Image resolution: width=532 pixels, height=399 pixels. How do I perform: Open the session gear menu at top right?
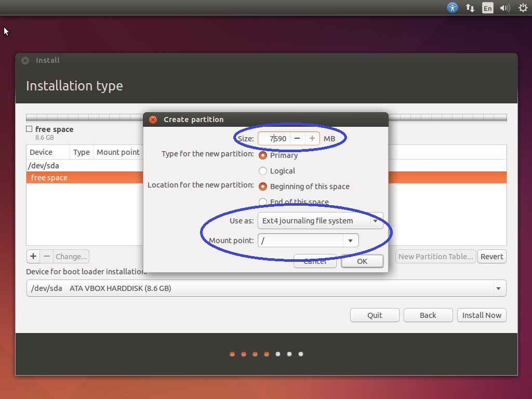point(522,8)
